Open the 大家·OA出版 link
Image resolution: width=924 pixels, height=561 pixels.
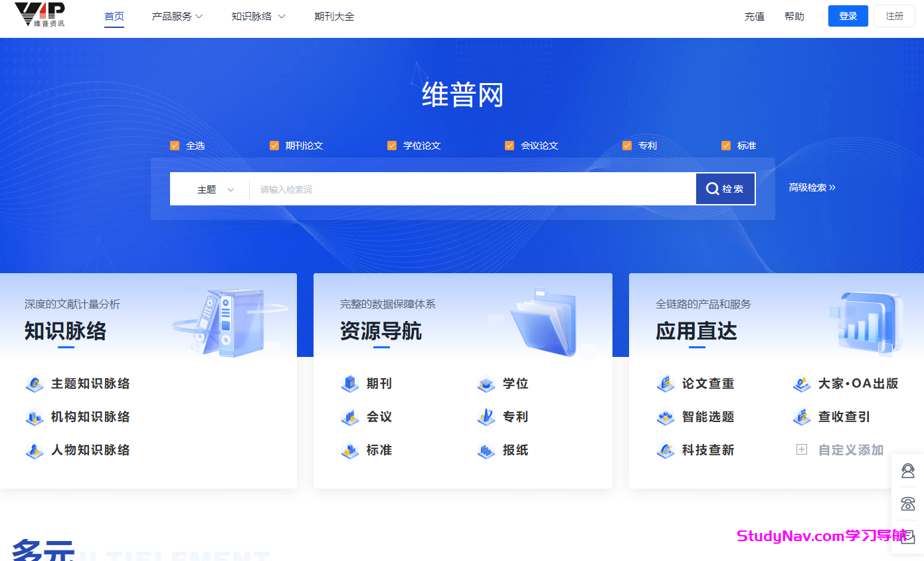[858, 384]
